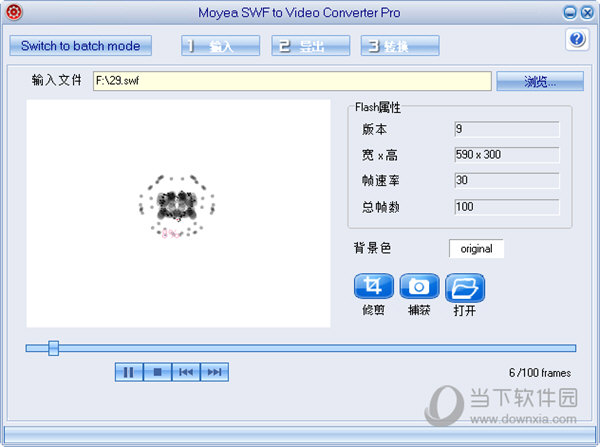
Task: Click the crop (修剪) icon
Action: point(373,286)
